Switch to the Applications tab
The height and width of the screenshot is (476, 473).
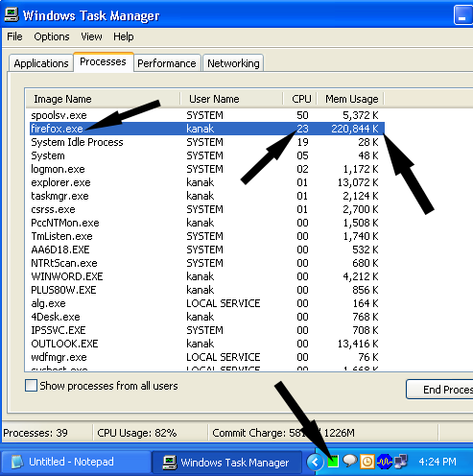tap(41, 63)
